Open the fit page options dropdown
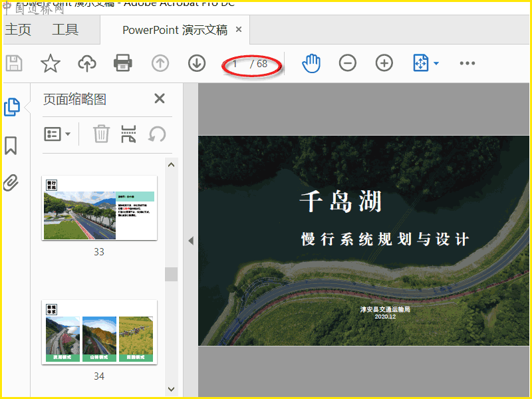Image resolution: width=532 pixels, height=399 pixels. coord(426,63)
